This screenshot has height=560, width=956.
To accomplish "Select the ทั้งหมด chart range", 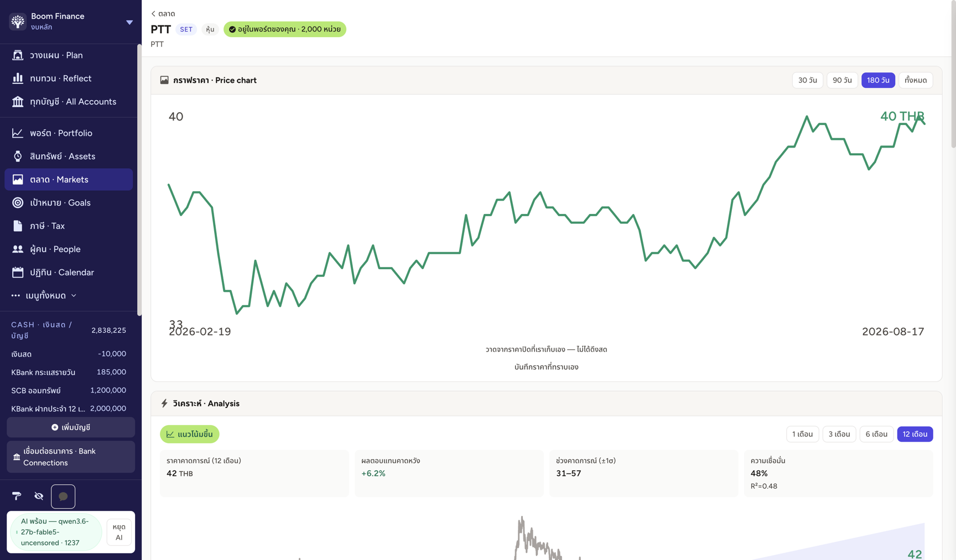I will point(916,80).
